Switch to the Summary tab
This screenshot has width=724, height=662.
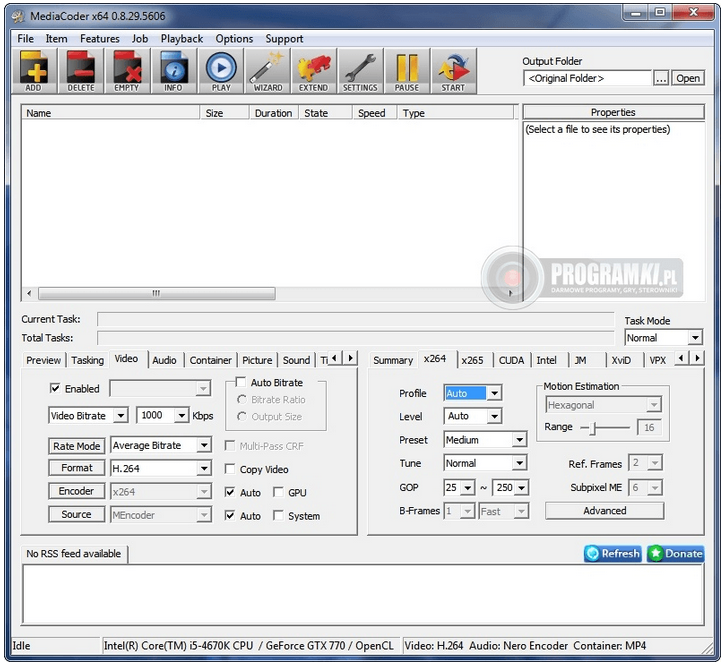[393, 360]
